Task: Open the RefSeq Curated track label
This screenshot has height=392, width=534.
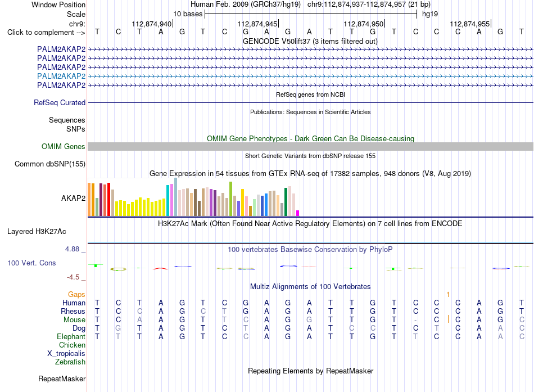Action: [x=60, y=102]
